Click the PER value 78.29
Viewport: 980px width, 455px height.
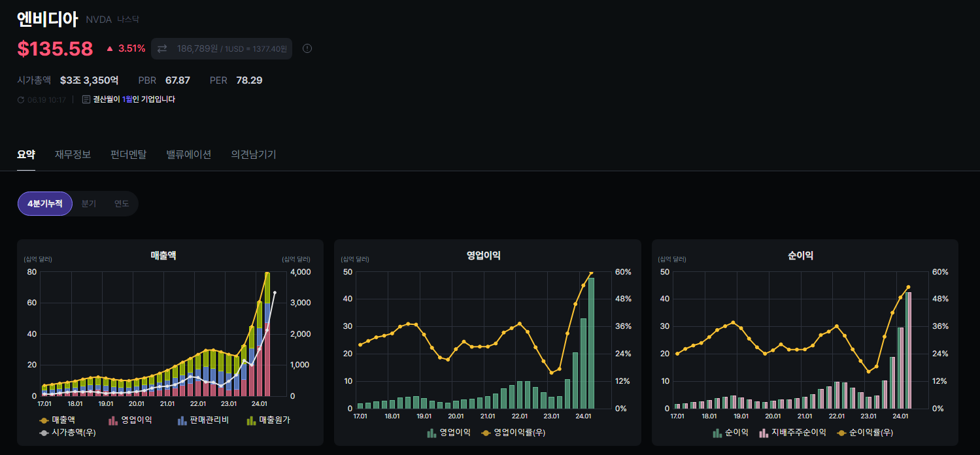[249, 80]
